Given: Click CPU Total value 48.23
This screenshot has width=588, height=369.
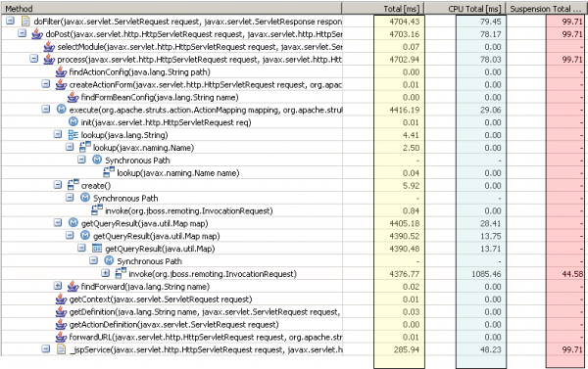Looking at the screenshot, I should point(491,349).
